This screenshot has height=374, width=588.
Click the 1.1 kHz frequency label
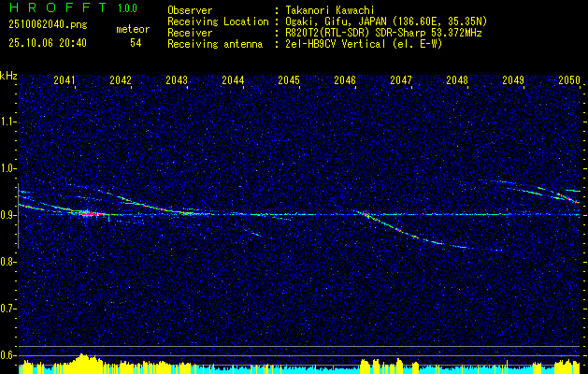8,122
